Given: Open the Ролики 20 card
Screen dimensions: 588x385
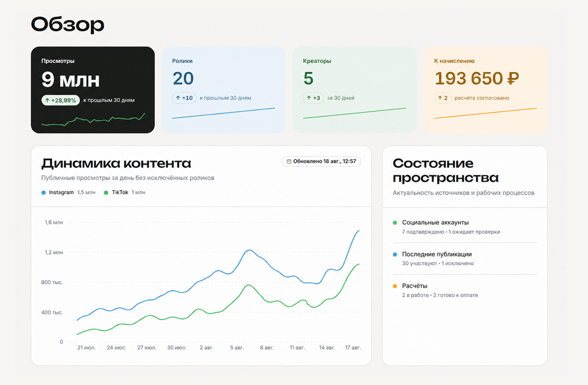Looking at the screenshot, I should click(224, 90).
